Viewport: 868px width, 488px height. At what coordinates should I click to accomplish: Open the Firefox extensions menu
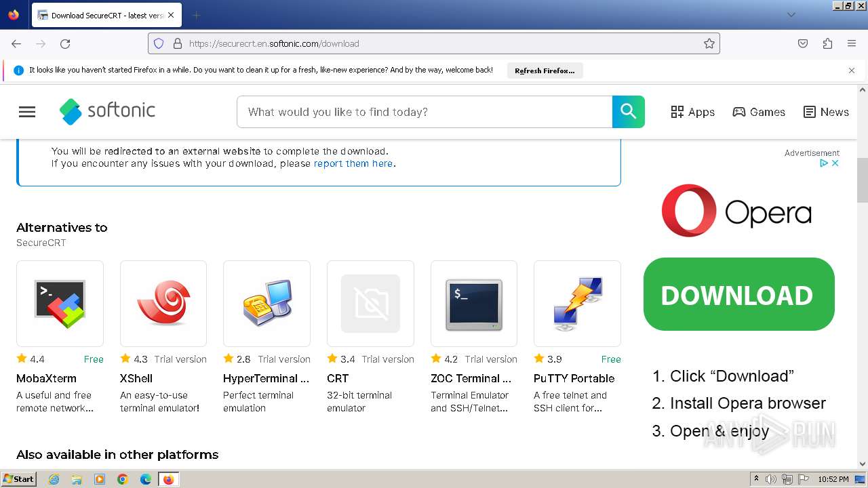(827, 43)
